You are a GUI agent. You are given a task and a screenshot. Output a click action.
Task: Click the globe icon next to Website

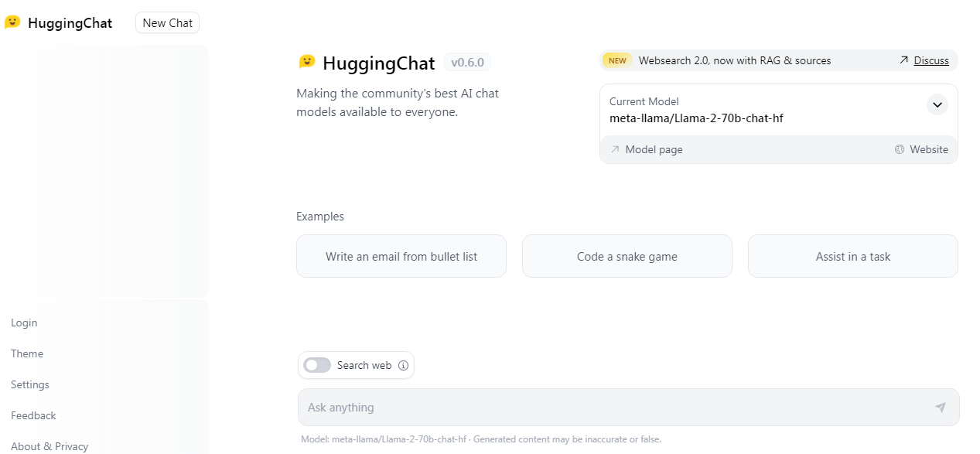899,150
